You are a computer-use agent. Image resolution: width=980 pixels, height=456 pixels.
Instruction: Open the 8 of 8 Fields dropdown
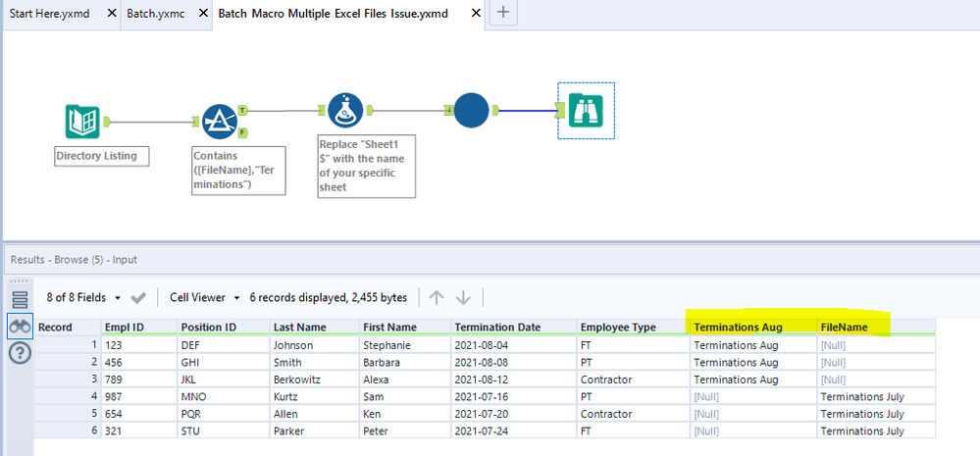pos(84,298)
